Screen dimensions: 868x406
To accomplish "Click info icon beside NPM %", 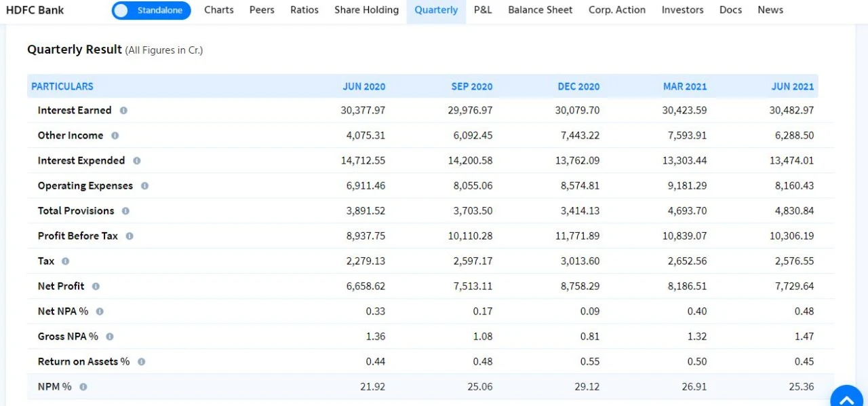I will coord(83,387).
